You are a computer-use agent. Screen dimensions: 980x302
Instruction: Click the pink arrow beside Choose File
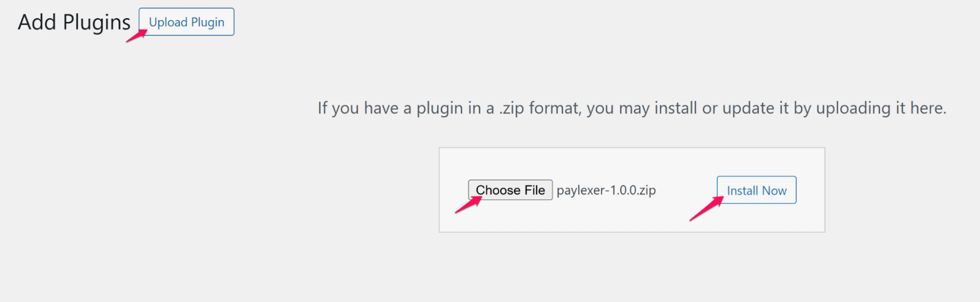click(x=468, y=206)
